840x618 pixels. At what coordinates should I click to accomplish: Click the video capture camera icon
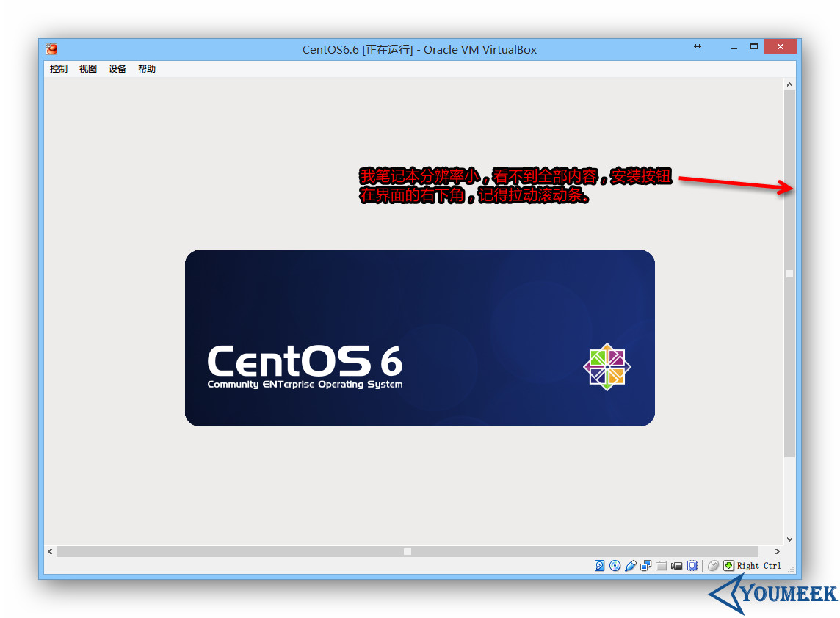(x=677, y=566)
